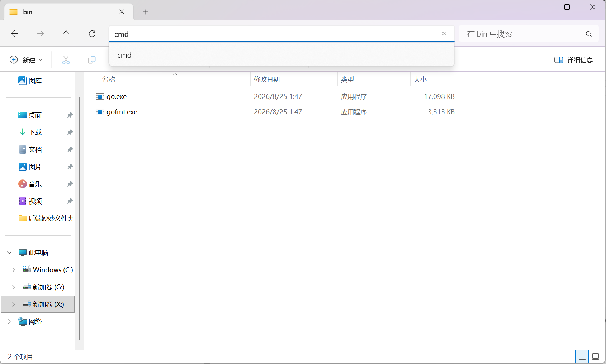
Task: Click pin icon next to 音乐
Action: 70,184
